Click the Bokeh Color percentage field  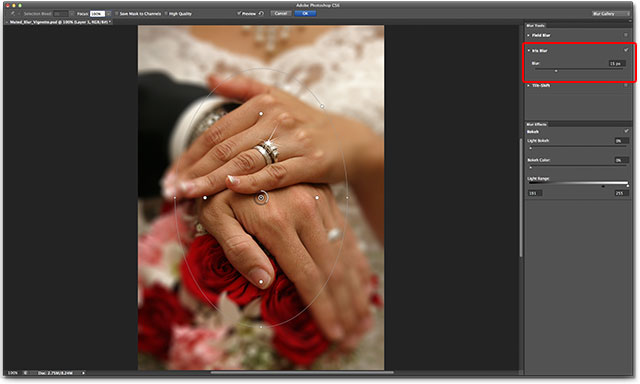(x=622, y=160)
